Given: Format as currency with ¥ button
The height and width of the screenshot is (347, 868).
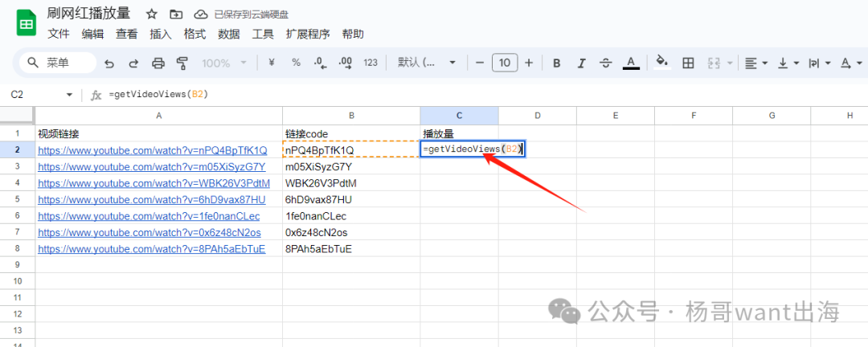Looking at the screenshot, I should click(272, 63).
